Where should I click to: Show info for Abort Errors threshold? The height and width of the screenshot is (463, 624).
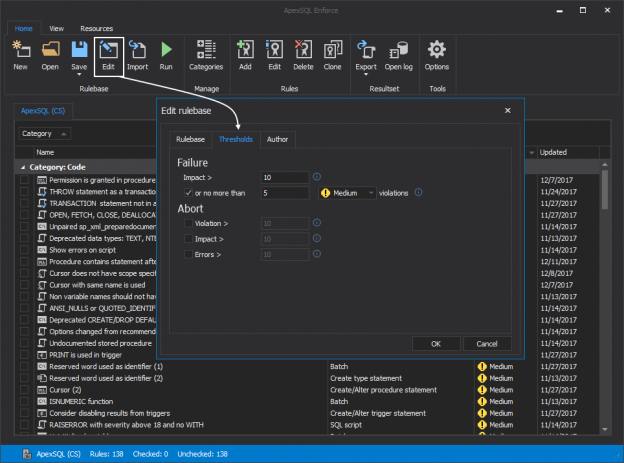[317, 254]
